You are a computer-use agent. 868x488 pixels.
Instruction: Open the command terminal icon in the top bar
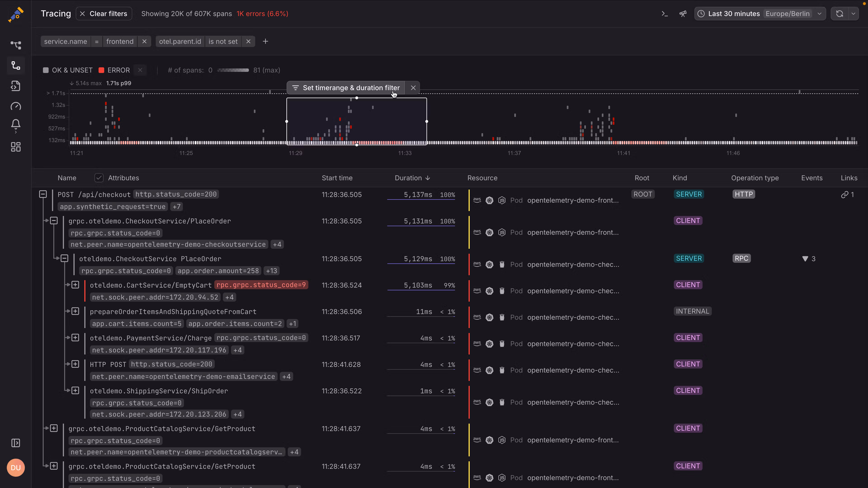(664, 14)
